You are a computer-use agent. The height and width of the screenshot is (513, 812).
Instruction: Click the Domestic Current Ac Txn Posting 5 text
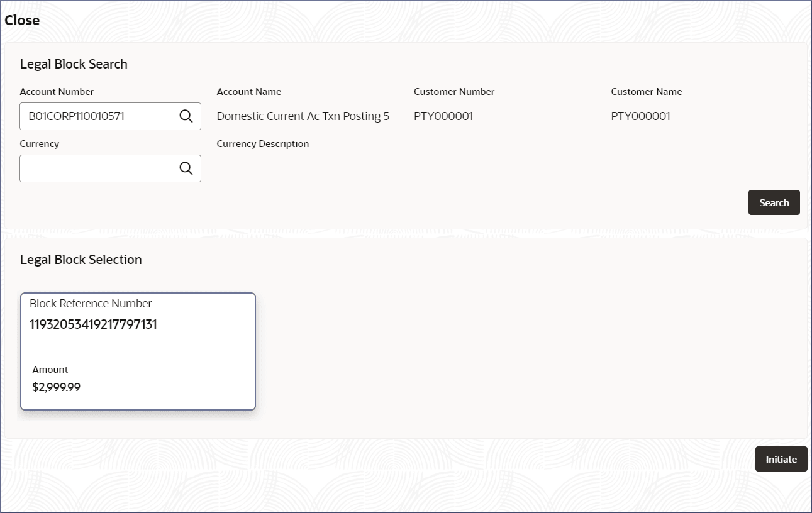(303, 116)
